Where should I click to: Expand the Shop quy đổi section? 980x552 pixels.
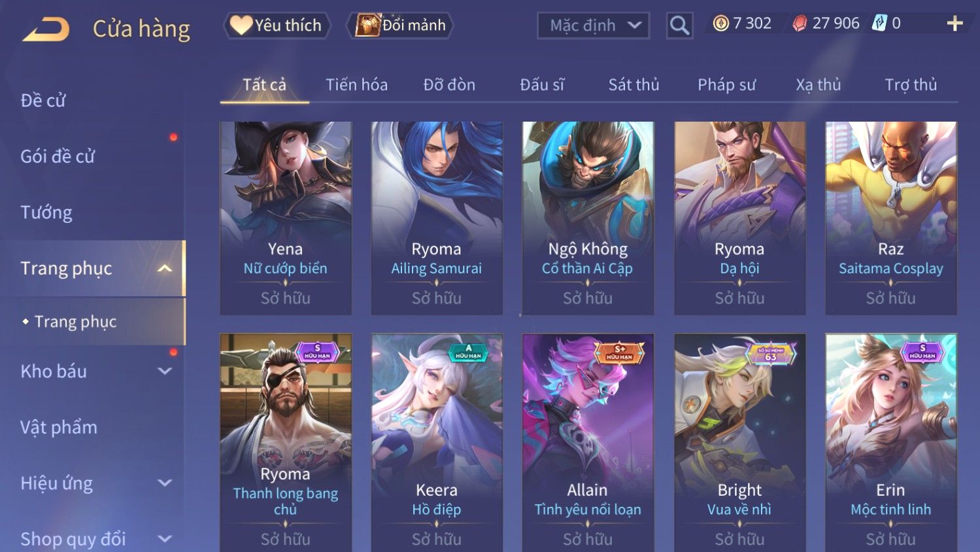click(x=165, y=539)
